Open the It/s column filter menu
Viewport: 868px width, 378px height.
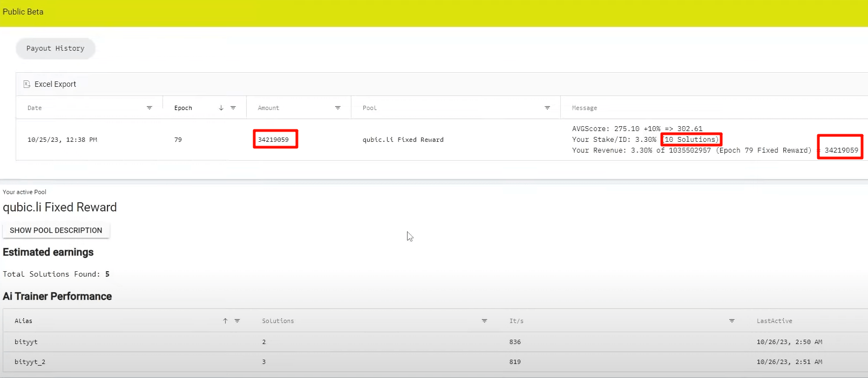click(x=732, y=321)
